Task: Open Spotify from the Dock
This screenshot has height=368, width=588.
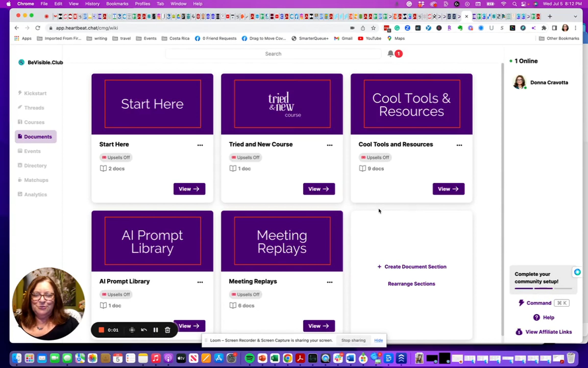Action: (x=249, y=358)
